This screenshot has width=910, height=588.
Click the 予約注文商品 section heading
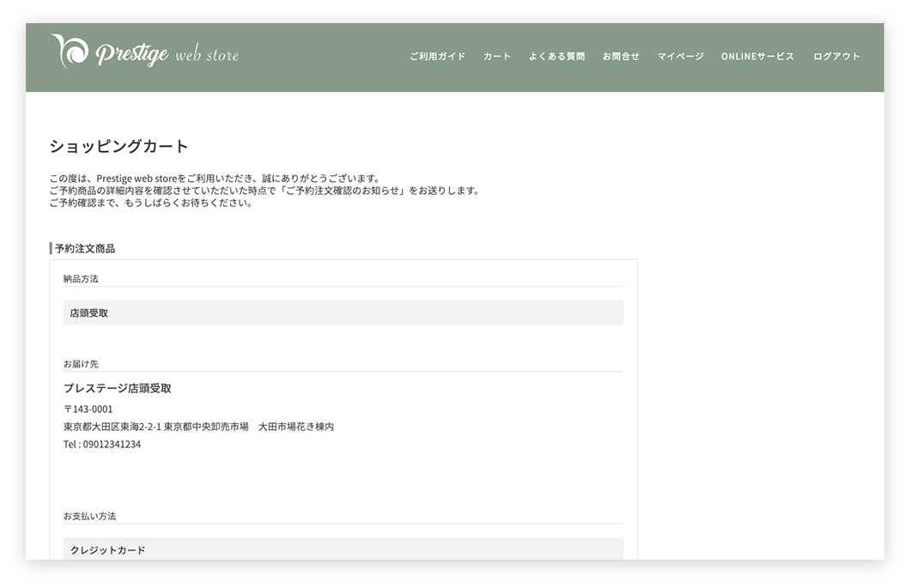tap(84, 249)
